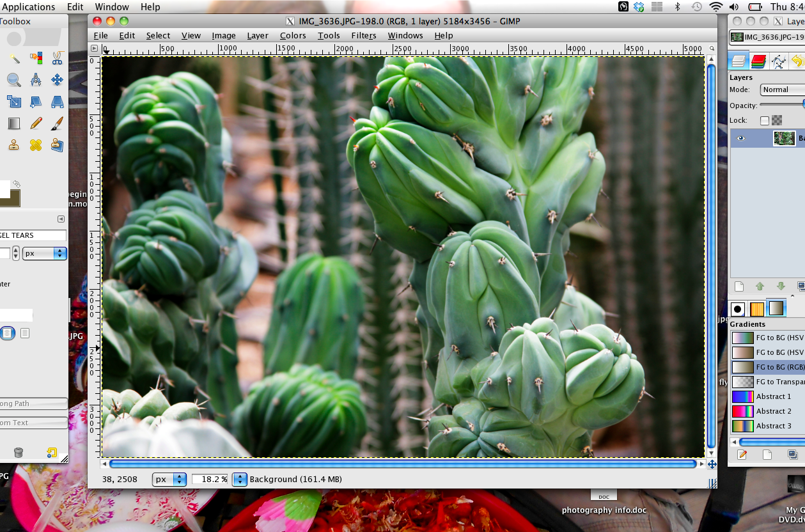Select the Scale tool

coord(14,102)
